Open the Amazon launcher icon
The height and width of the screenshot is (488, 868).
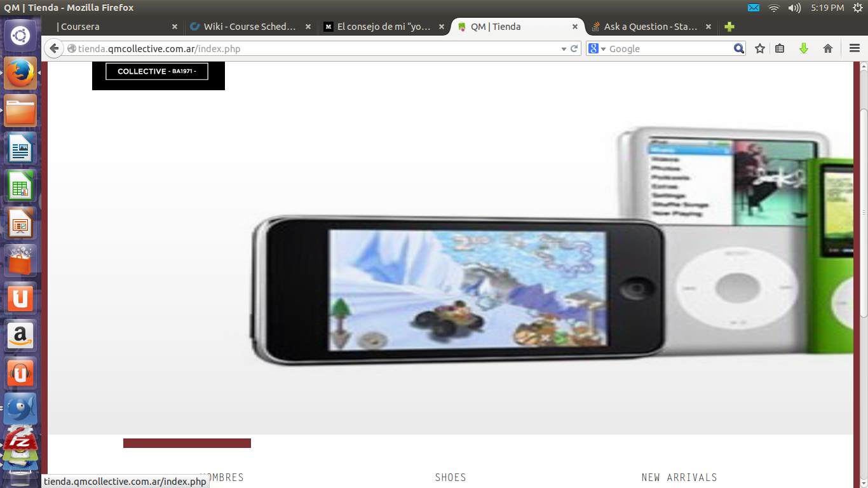20,336
